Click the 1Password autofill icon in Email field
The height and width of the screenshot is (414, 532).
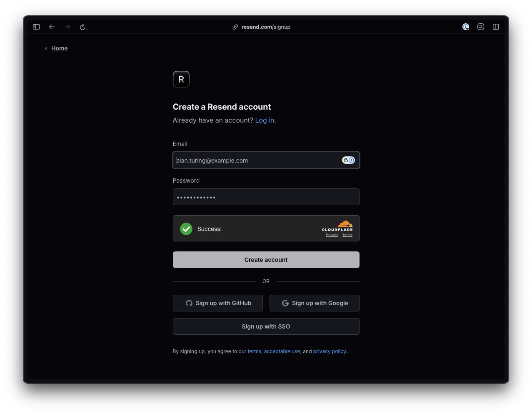(348, 160)
